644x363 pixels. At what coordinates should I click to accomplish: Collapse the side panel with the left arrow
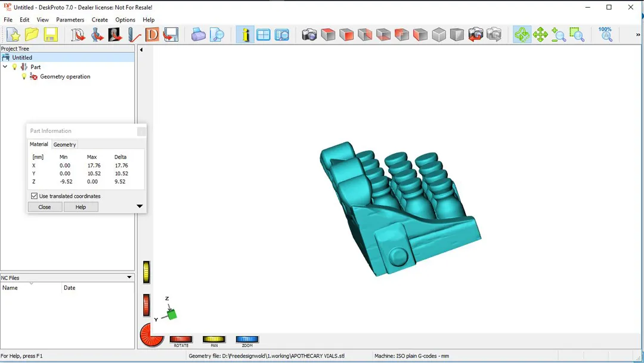141,49
